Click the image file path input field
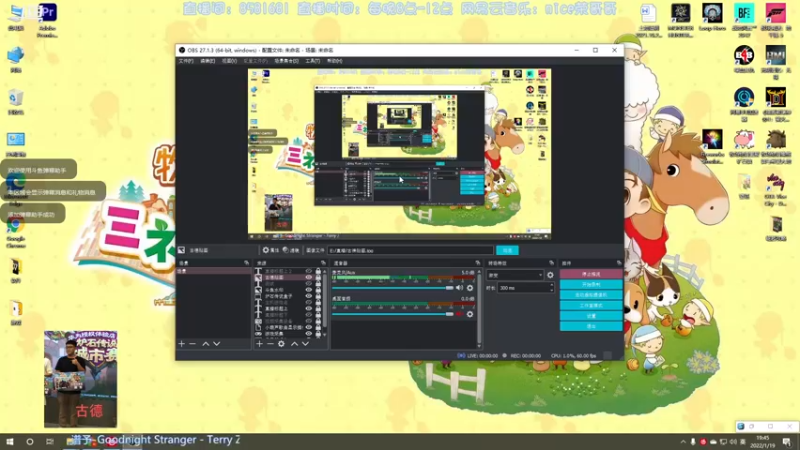 click(410, 251)
